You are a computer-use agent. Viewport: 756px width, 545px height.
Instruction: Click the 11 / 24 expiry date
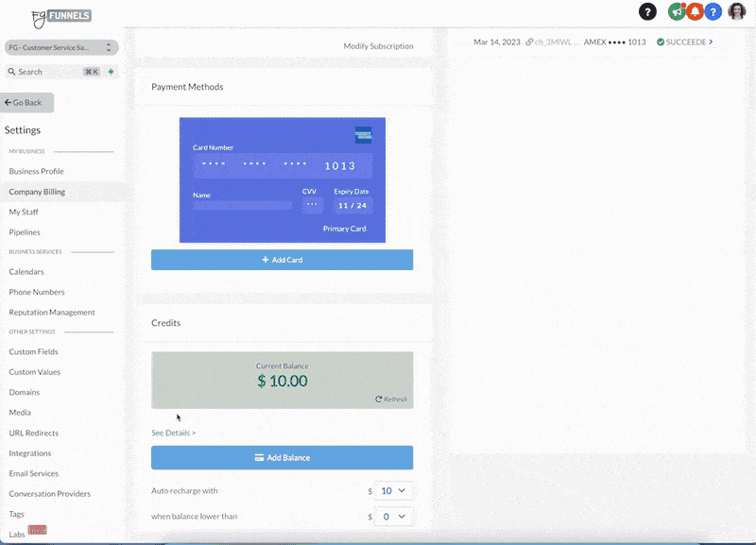(x=352, y=205)
